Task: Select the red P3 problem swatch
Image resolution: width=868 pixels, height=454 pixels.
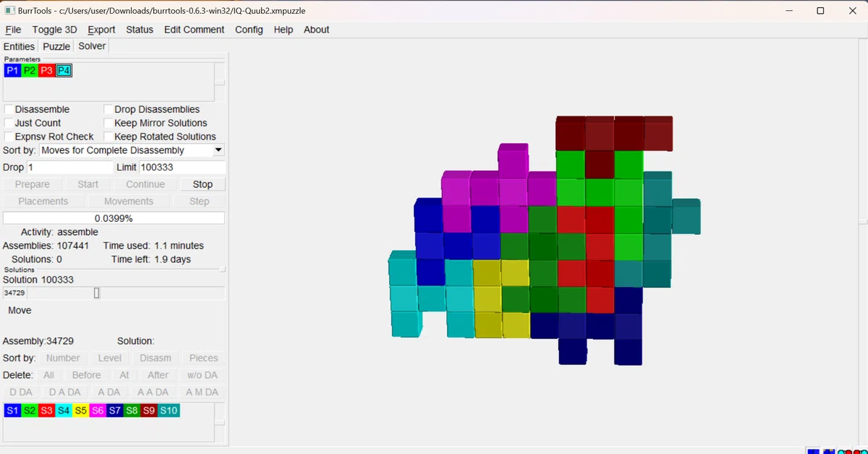Action: pos(47,70)
